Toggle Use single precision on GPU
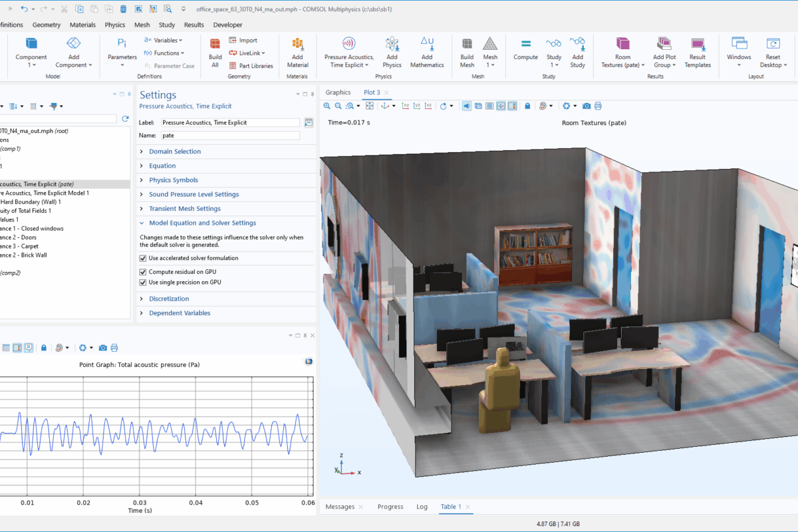Image resolution: width=798 pixels, height=532 pixels. (x=143, y=283)
